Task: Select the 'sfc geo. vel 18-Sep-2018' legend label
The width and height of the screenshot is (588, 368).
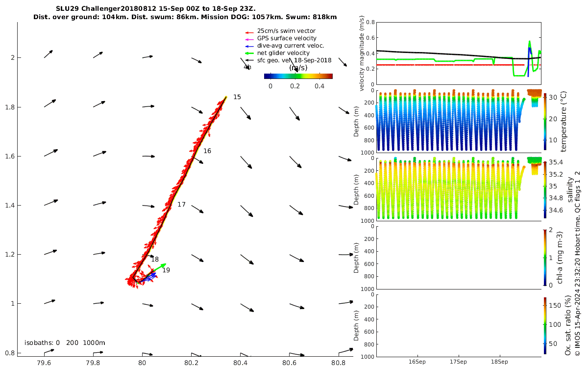Action: pos(294,60)
